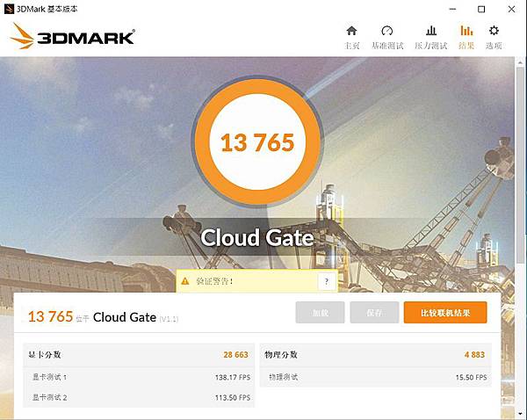Select physics score value 4 883
The image size is (527, 420).
(x=474, y=354)
